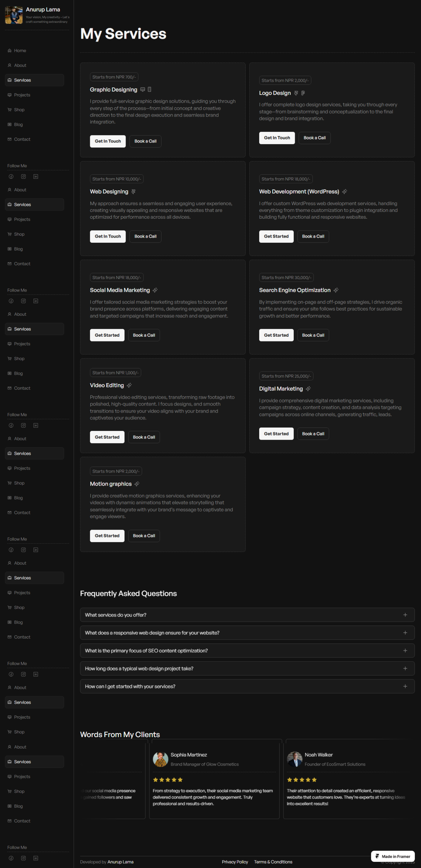Open the LinkedIn icon under Follow Me
421x868 pixels.
(36, 176)
